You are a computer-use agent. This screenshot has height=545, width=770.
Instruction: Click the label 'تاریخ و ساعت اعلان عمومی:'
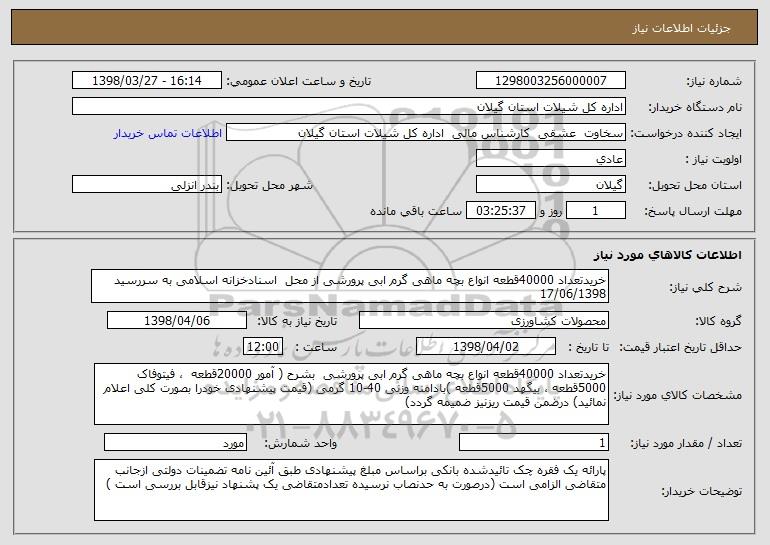[x=299, y=82]
